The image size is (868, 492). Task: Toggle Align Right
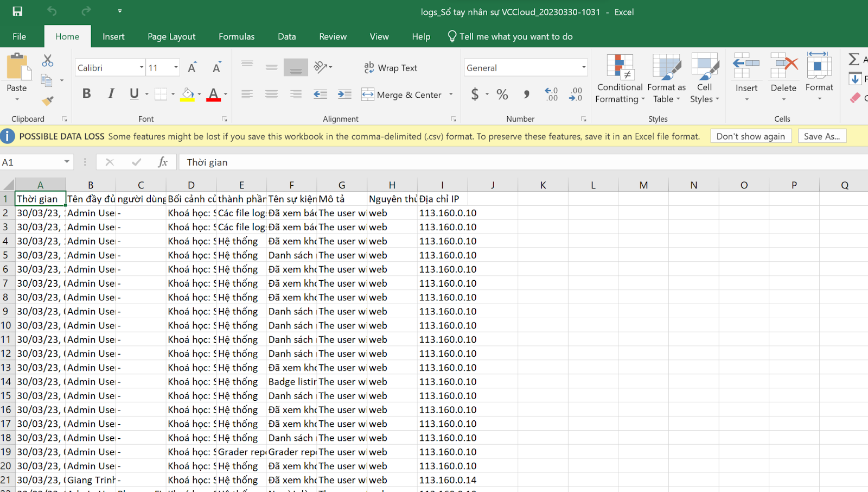pyautogui.click(x=296, y=94)
